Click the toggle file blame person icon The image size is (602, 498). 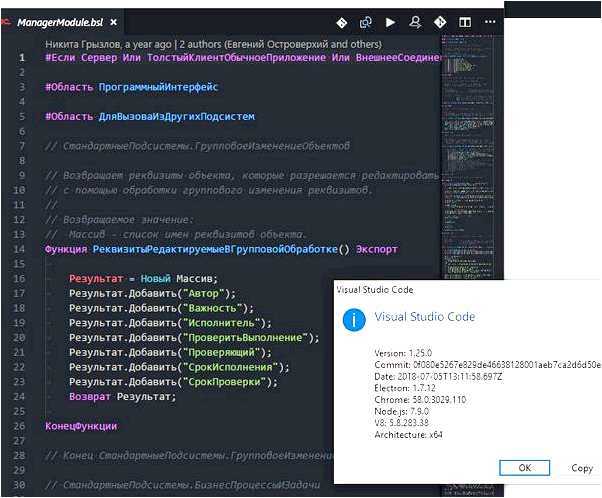click(x=415, y=22)
